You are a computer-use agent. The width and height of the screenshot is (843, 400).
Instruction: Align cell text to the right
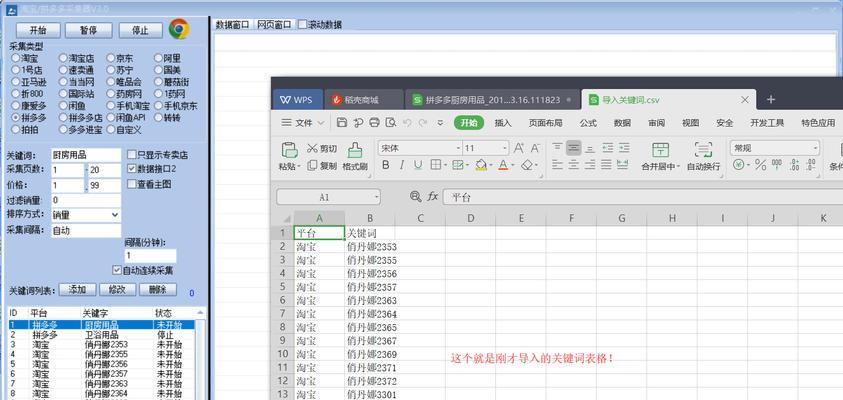click(590, 165)
